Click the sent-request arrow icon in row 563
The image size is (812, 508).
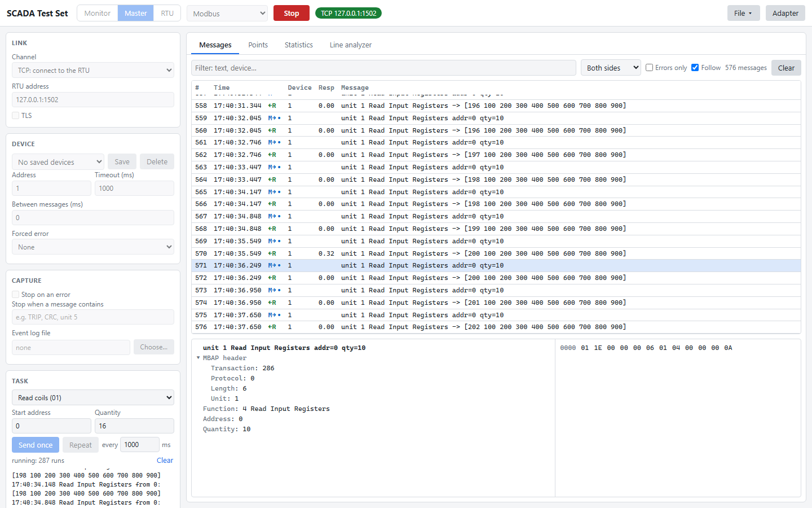coord(274,167)
